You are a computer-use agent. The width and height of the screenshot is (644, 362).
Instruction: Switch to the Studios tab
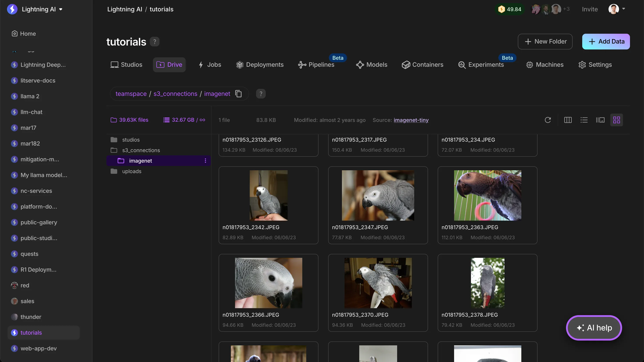coord(126,65)
